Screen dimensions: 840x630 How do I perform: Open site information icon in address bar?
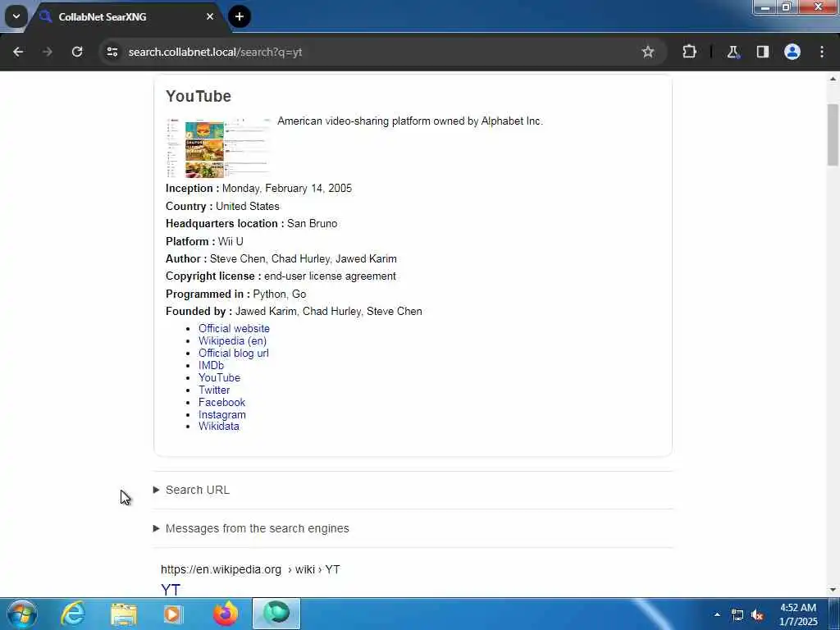(x=112, y=52)
